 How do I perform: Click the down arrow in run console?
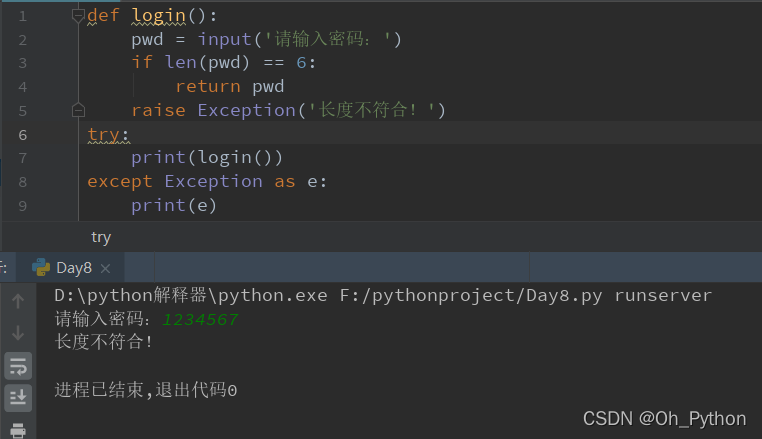(18, 334)
